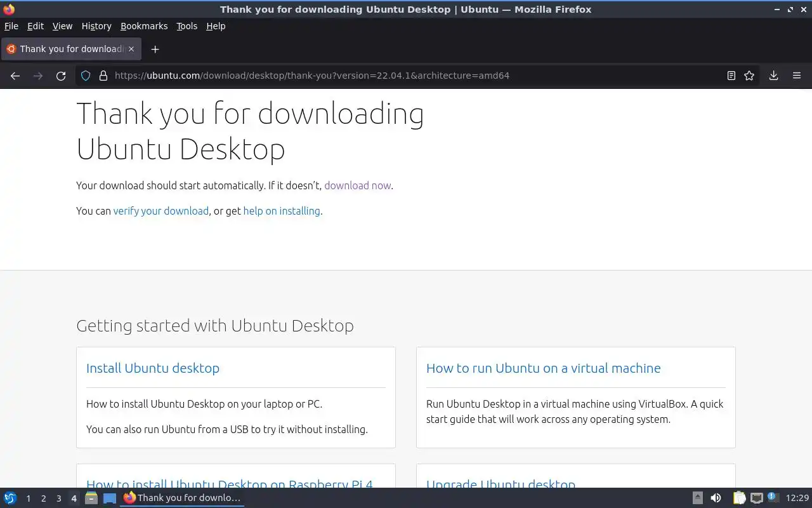Reload the current Ubuntu page
The image size is (812, 508).
(x=61, y=76)
